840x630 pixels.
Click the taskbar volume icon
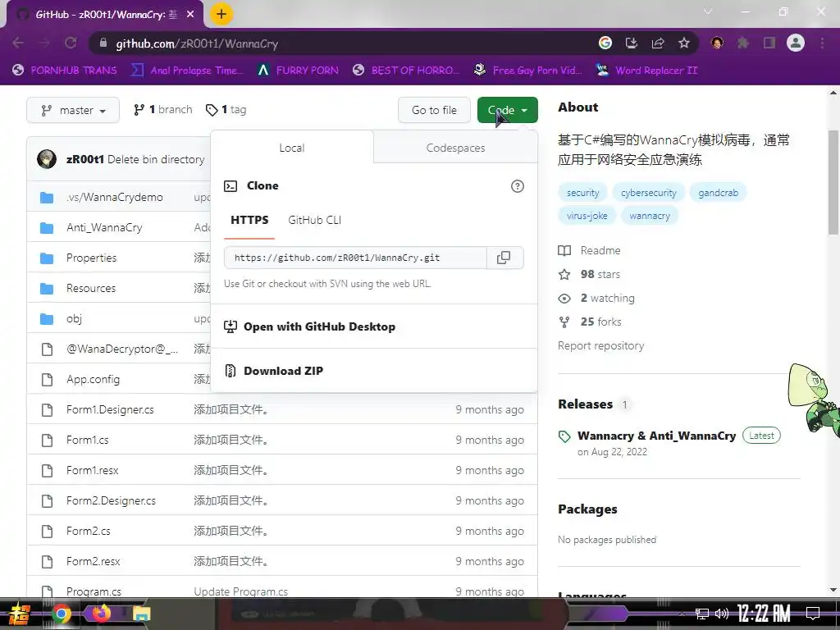[722, 614]
